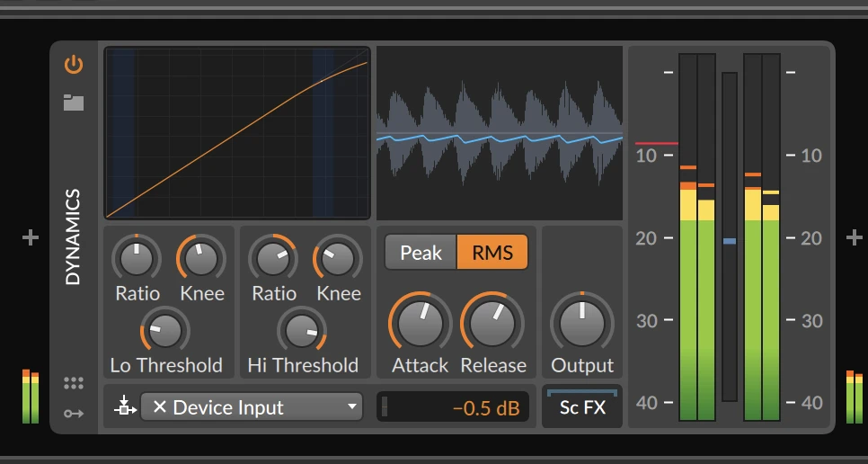Click the sidechain input source icon

pos(123,407)
